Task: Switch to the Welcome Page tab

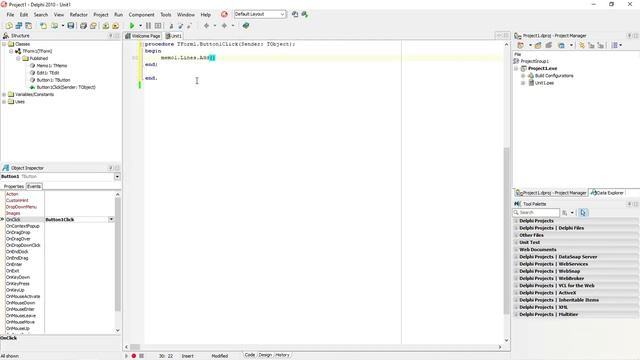Action: (143, 36)
